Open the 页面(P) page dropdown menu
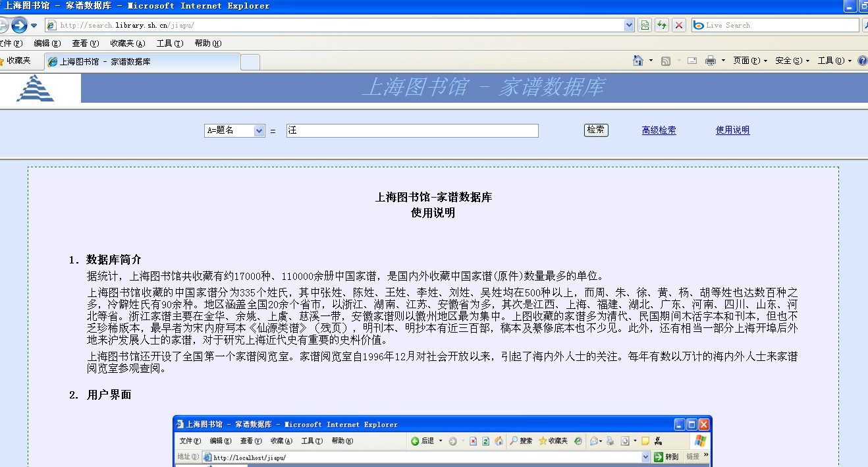This screenshot has height=467, width=868. (x=750, y=61)
